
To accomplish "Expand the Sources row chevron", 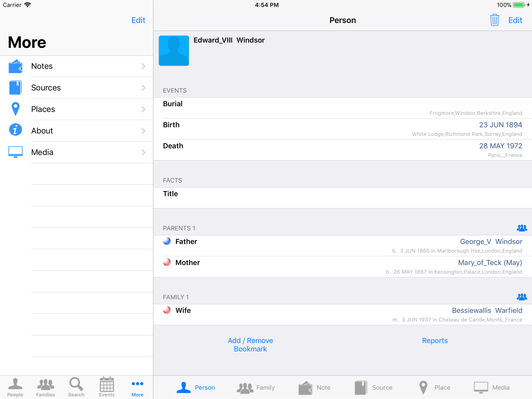I will 143,88.
